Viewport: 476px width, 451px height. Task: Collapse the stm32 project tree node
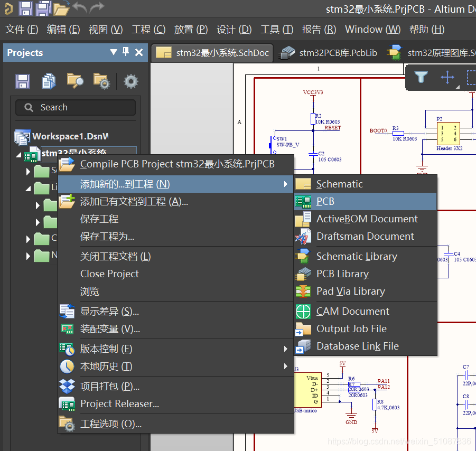pos(20,155)
